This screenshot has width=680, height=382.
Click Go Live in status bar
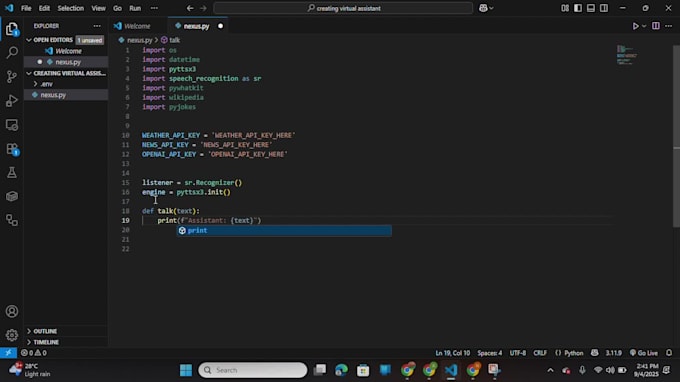(644, 353)
